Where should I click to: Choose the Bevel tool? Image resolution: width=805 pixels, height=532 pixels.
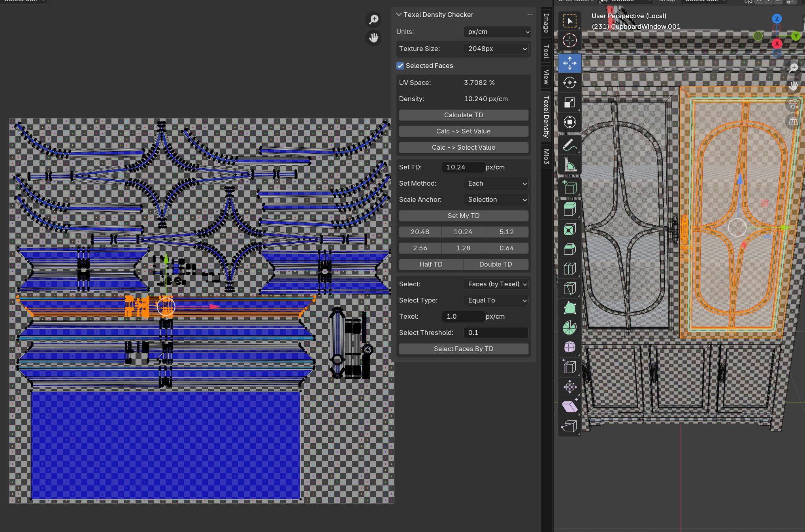tap(569, 249)
